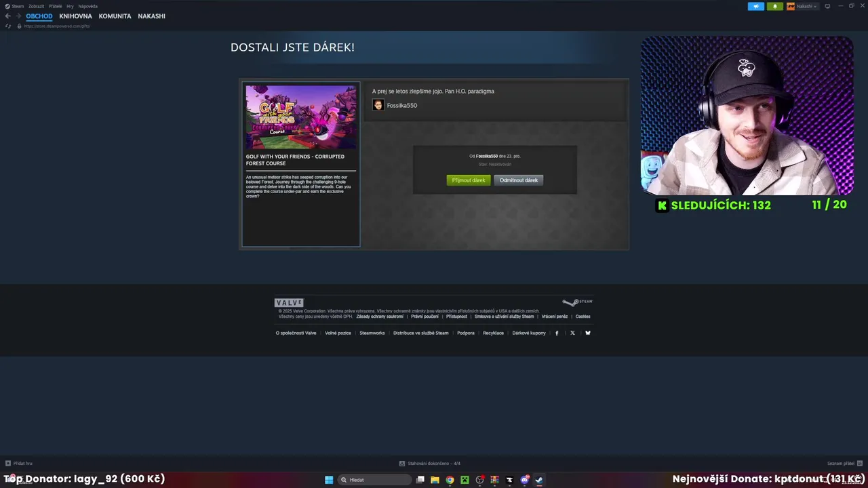Screen dimensions: 868x488
Task: Click the Windows Hledat search box
Action: coord(375,480)
